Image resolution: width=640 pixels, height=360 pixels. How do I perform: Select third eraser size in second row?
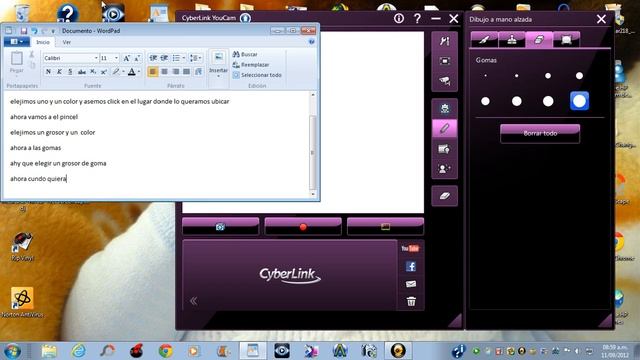pos(548,101)
